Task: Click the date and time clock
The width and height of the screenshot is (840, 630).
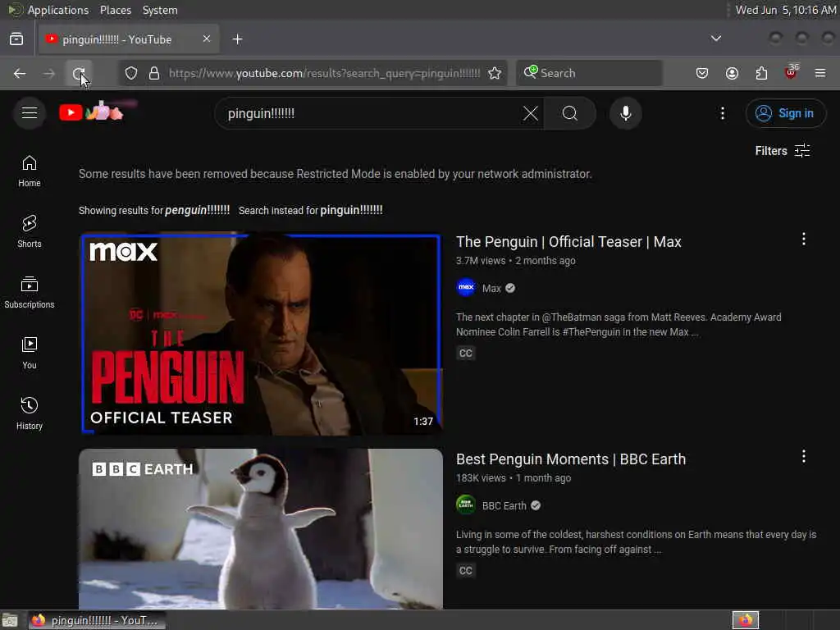Action: click(785, 10)
